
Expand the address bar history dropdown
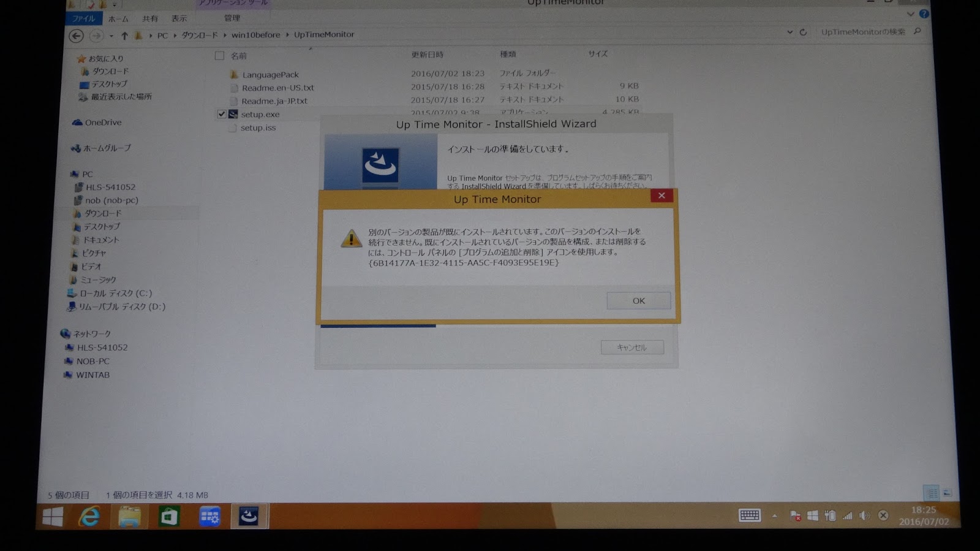tap(790, 32)
